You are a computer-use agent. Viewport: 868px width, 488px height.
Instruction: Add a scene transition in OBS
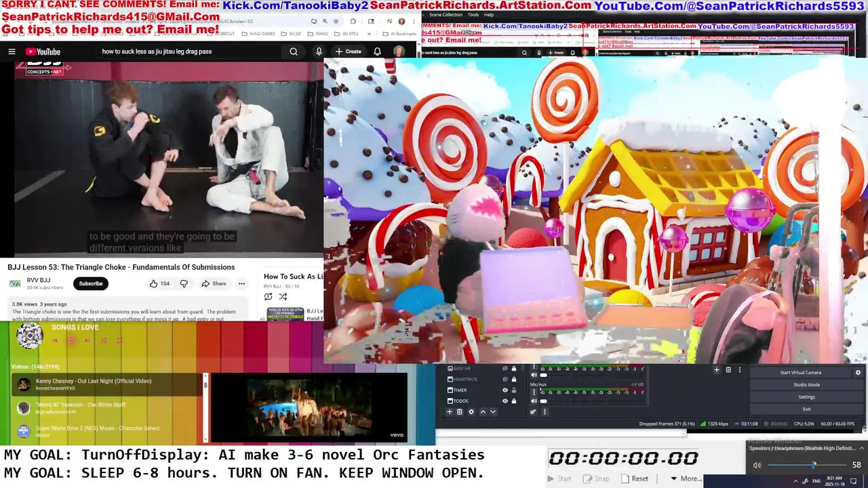(x=716, y=370)
